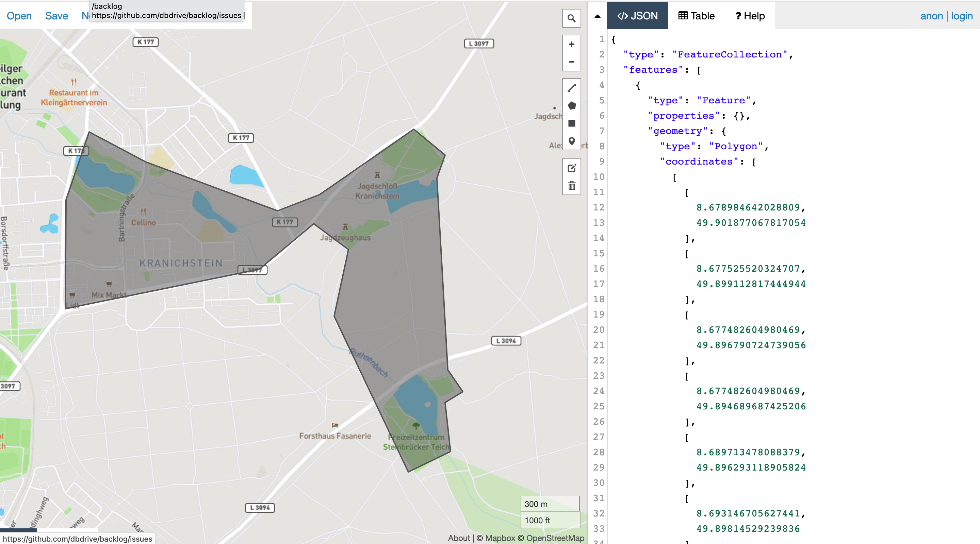Select the place marker tool
Image resolution: width=980 pixels, height=544 pixels.
coord(571,141)
